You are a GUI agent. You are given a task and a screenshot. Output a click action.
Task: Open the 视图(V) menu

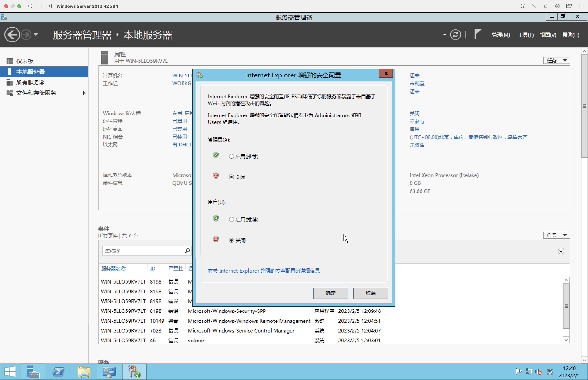click(x=548, y=35)
